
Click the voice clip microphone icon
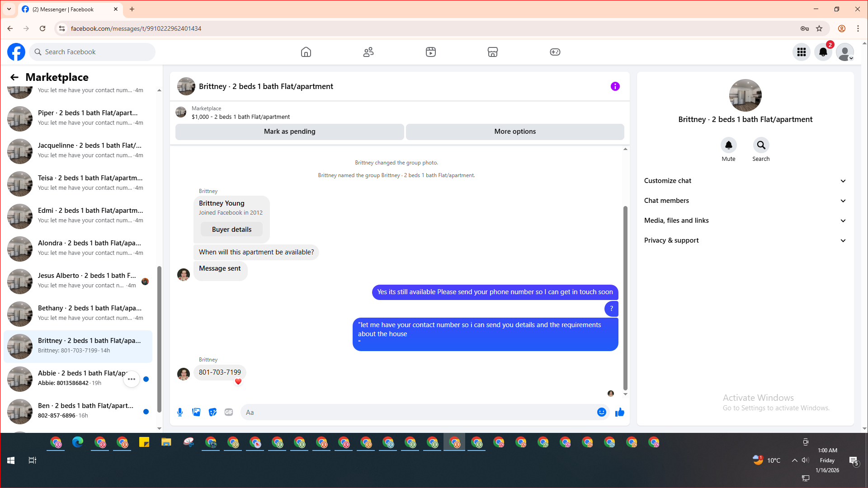click(x=180, y=412)
